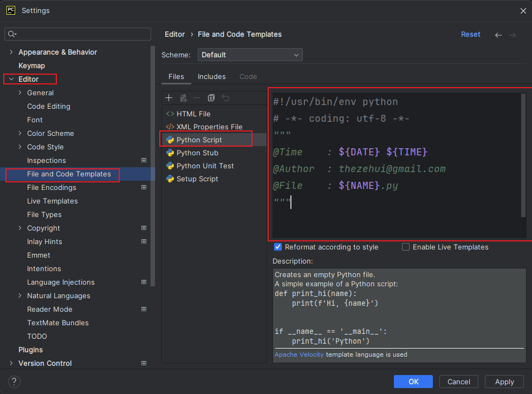Click the project-level settings icon beside Inspections
This screenshot has height=394, width=532.
tap(144, 161)
